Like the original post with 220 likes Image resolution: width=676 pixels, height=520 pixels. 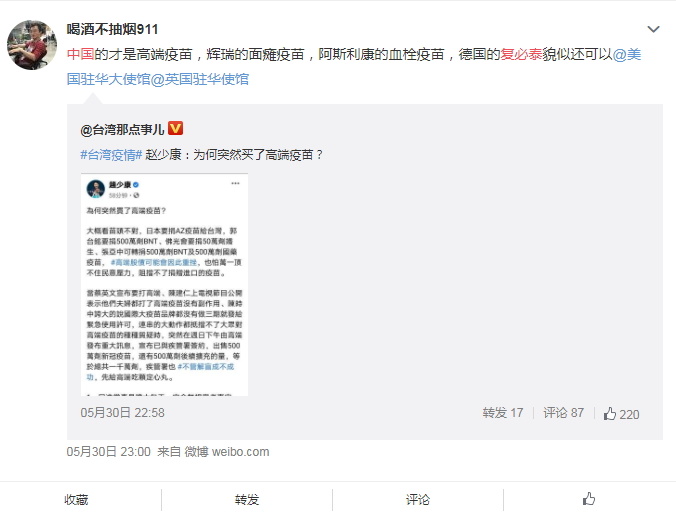pos(621,414)
